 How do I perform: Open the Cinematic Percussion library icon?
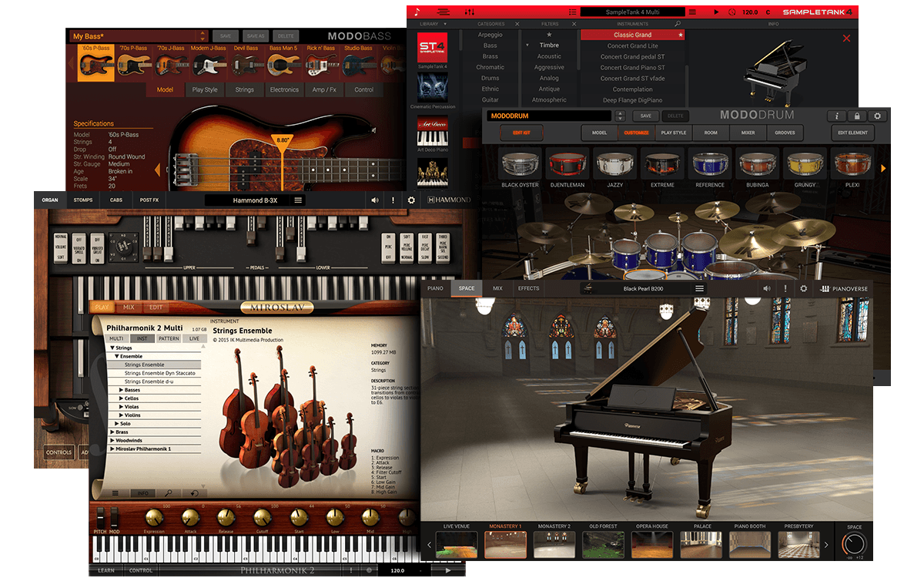click(x=431, y=86)
